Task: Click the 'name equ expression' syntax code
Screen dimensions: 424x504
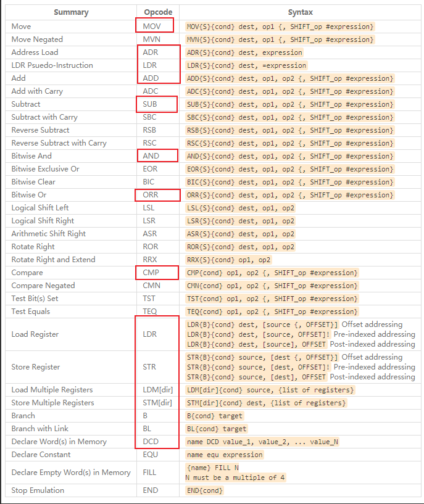Action: (225, 455)
